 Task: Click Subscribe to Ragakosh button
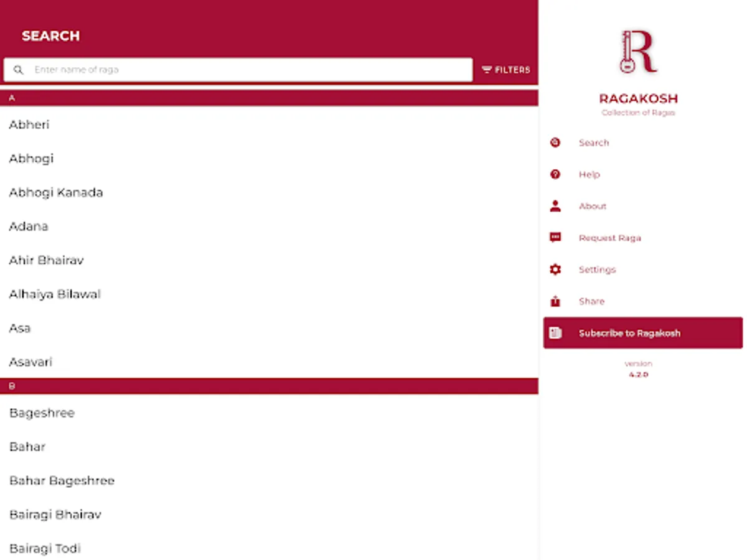(x=643, y=333)
